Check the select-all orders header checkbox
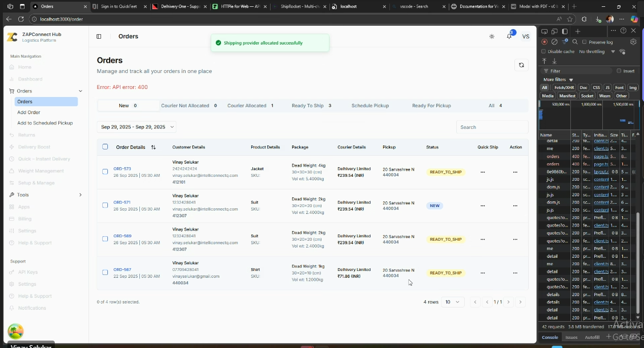This screenshot has width=644, height=348. tap(105, 147)
